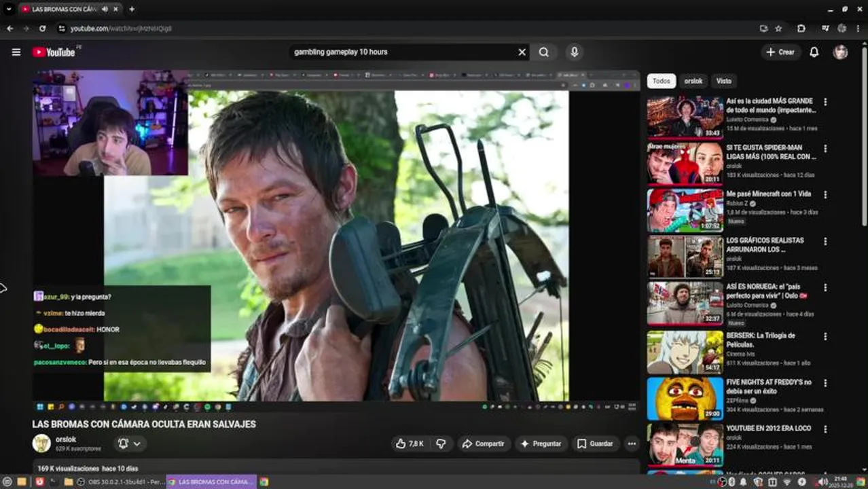
Task: Clear the search box with the X
Action: tap(522, 52)
